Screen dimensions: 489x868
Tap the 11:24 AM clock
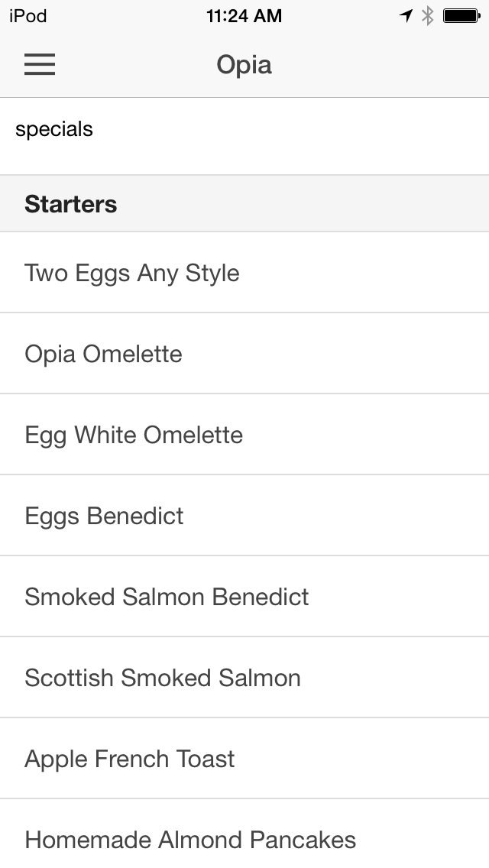click(x=244, y=15)
